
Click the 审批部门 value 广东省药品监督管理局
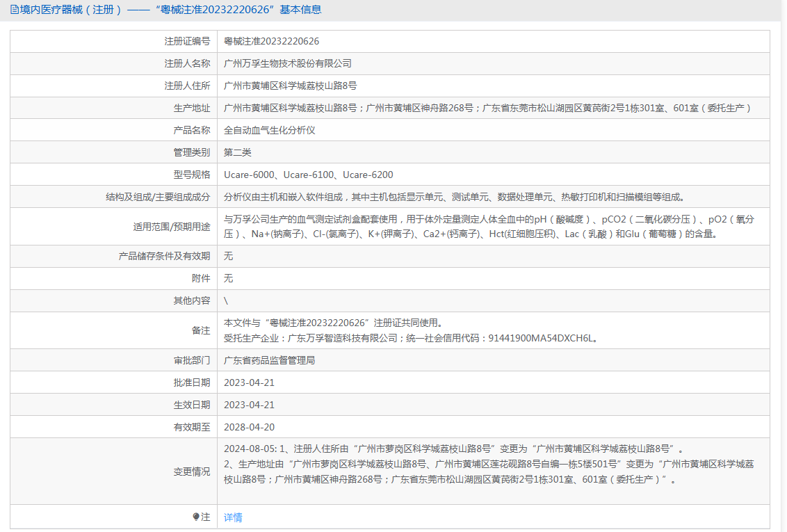270,360
